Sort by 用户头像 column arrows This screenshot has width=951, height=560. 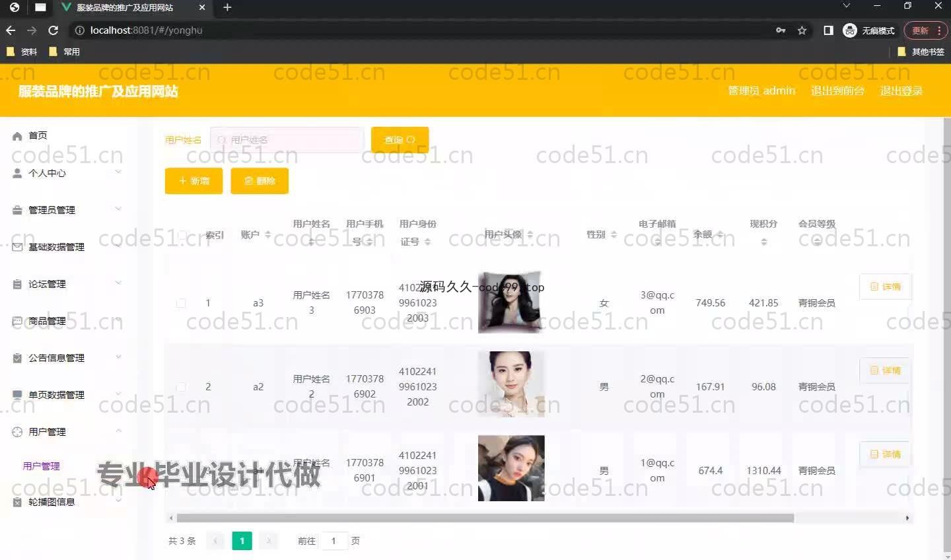click(x=530, y=234)
